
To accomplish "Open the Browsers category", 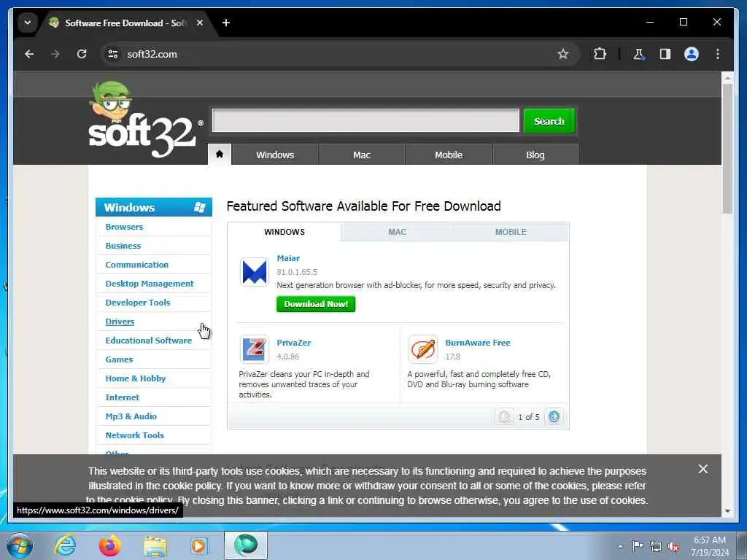I will tap(124, 227).
